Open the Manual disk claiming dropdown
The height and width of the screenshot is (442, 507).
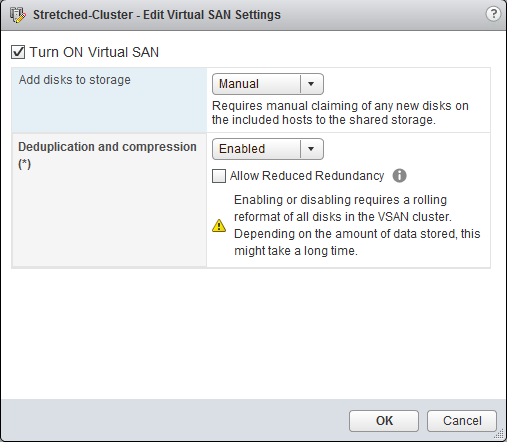pos(268,84)
